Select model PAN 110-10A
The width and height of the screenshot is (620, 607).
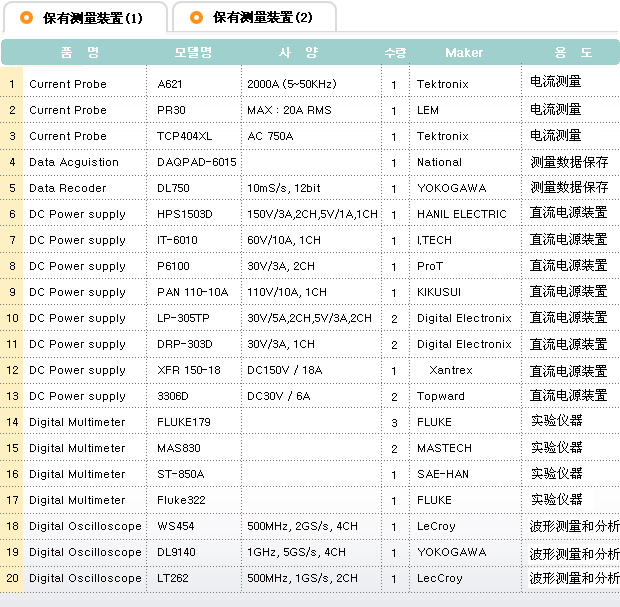coord(193,292)
